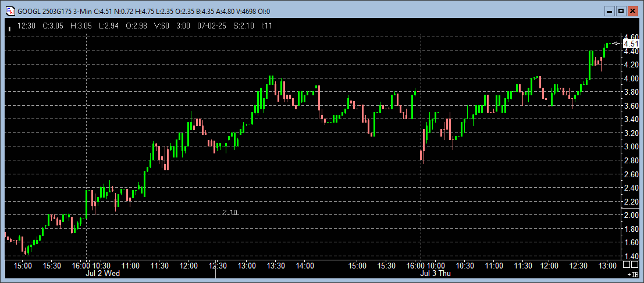Click the 2.00 price axis label
The image size is (644, 283).
631,216
